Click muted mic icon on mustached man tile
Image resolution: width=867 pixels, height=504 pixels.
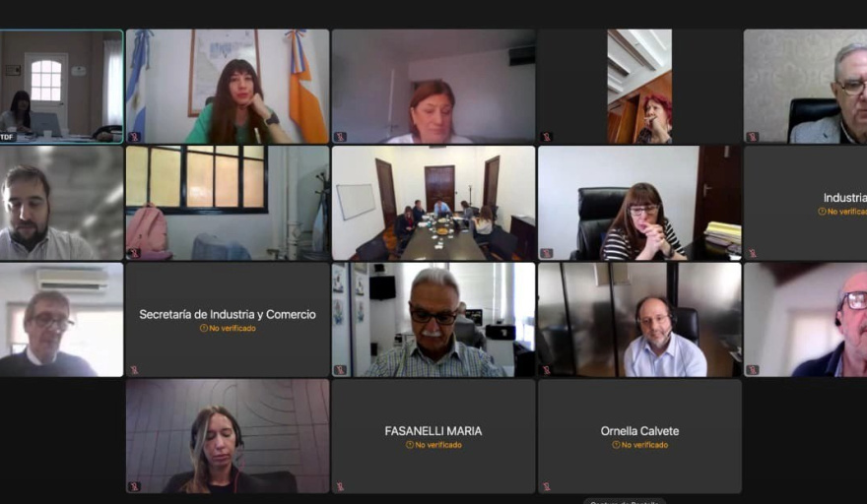pyautogui.click(x=340, y=370)
